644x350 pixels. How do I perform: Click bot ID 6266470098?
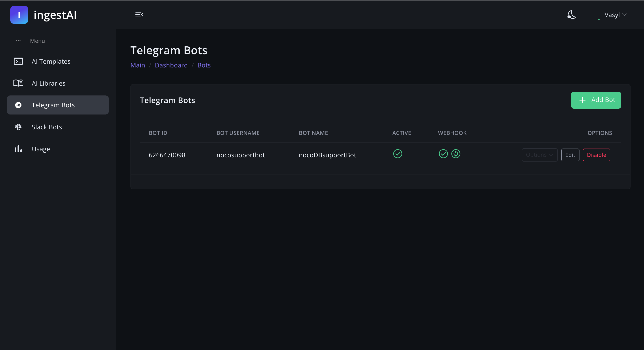click(x=167, y=155)
